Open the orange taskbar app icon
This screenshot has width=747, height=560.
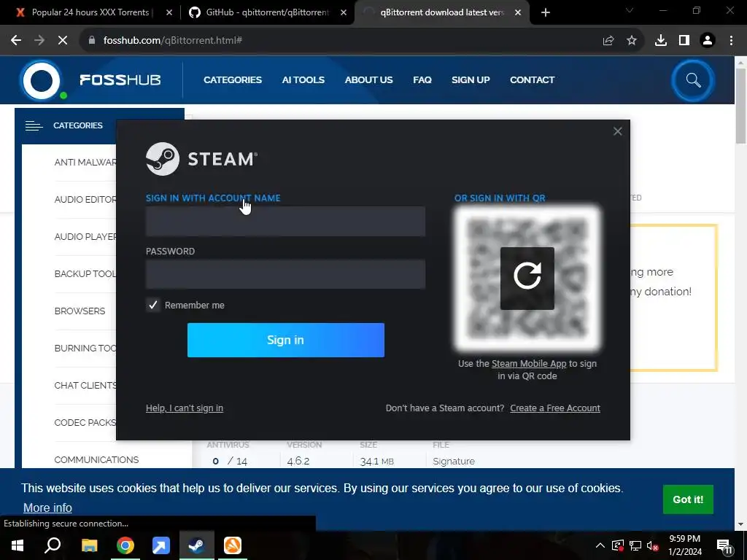coord(233,545)
